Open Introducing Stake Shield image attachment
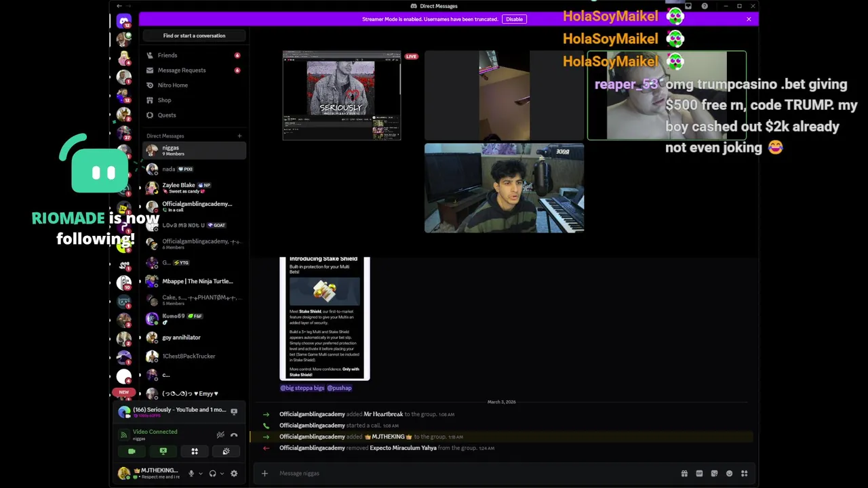The image size is (868, 488). point(325,318)
